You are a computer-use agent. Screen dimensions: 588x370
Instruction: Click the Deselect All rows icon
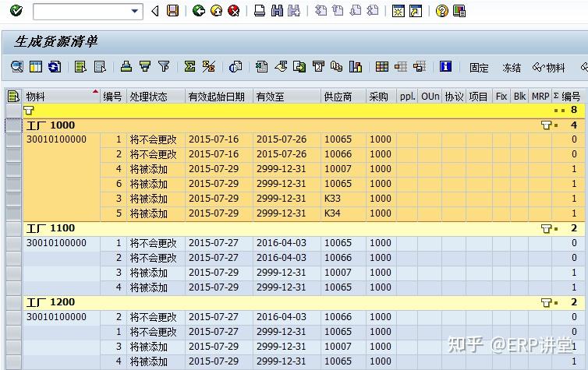click(100, 67)
